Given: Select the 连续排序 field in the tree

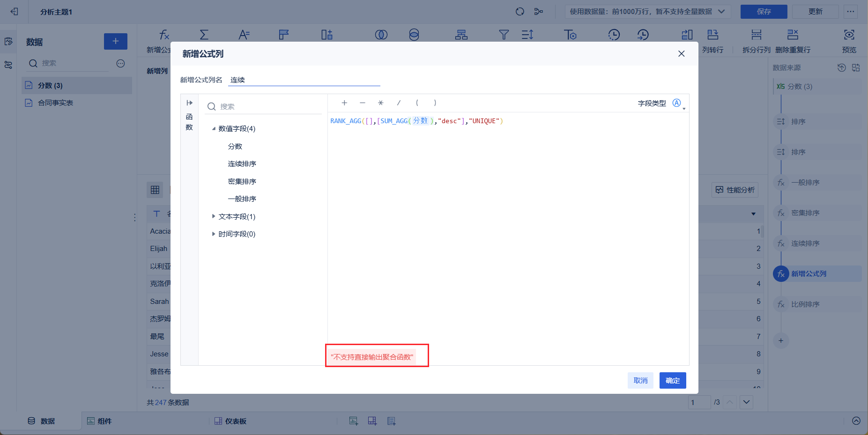Looking at the screenshot, I should click(242, 164).
